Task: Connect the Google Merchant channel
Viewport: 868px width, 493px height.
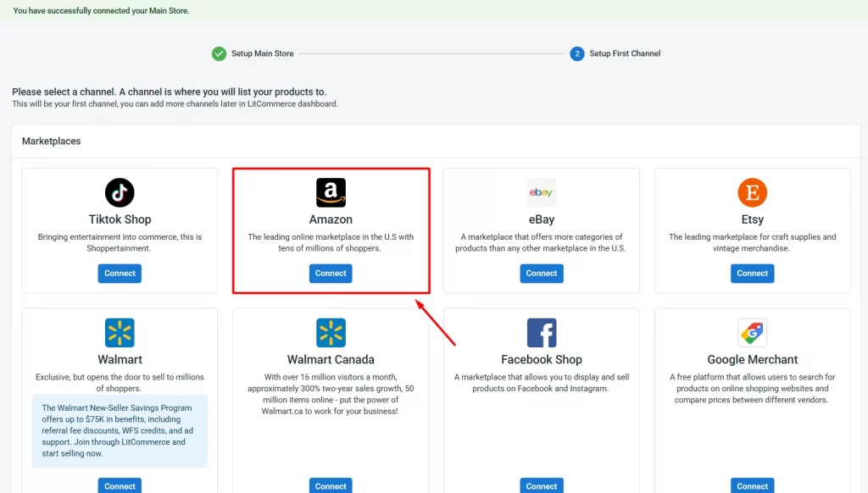Action: 752,485
